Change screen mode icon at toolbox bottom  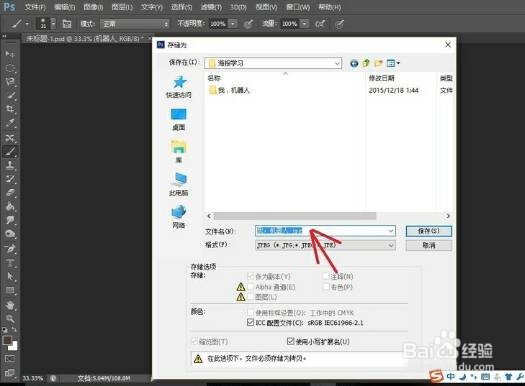(10, 373)
